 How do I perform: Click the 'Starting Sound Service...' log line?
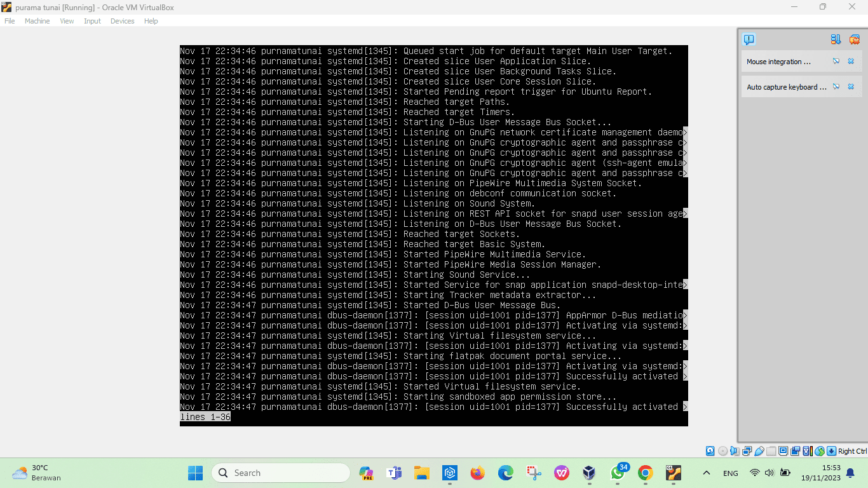[x=466, y=274]
